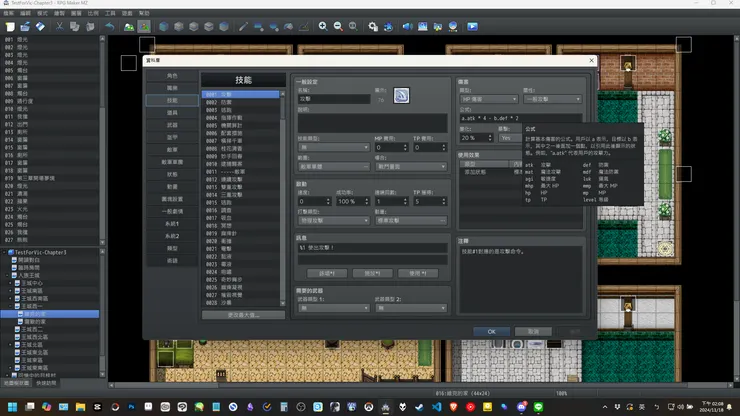The height and width of the screenshot is (416, 740).
Task: Open the 一般攻擊 element dropdown
Action: 552,99
